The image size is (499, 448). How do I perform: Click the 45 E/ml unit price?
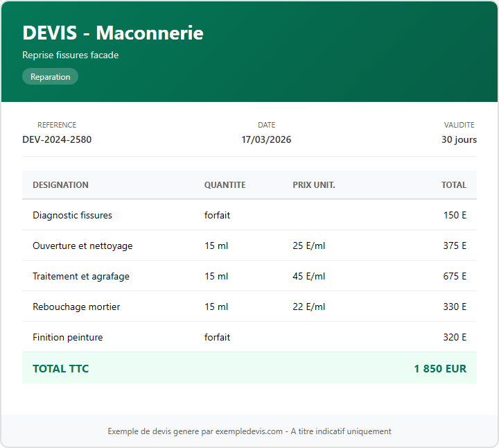(x=308, y=276)
